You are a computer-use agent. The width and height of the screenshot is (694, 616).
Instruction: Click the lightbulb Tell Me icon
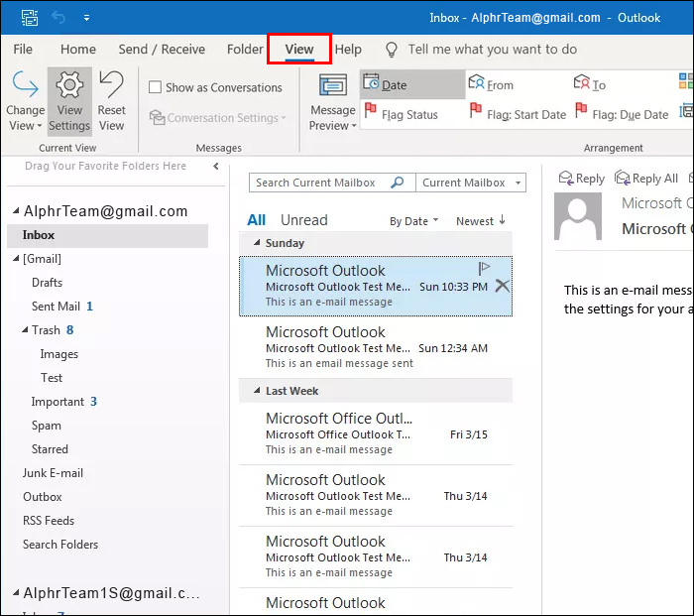tap(392, 50)
